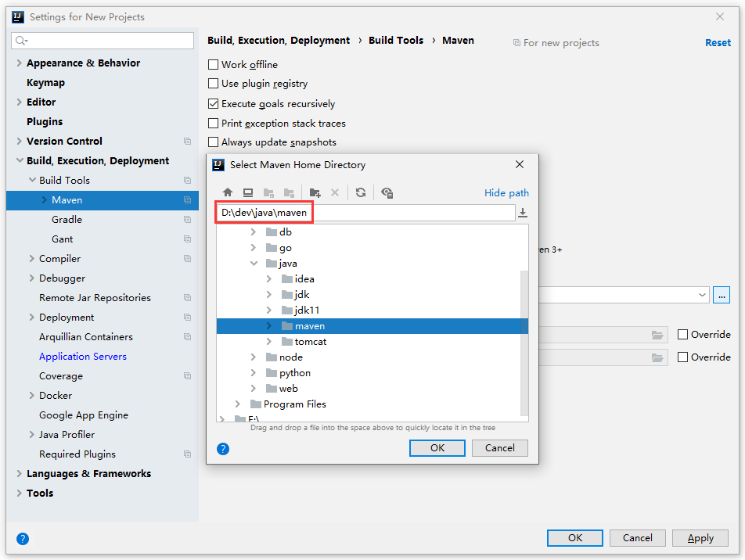Collapse Build, Execution, Deployment section
This screenshot has width=745, height=560.
pos(20,160)
